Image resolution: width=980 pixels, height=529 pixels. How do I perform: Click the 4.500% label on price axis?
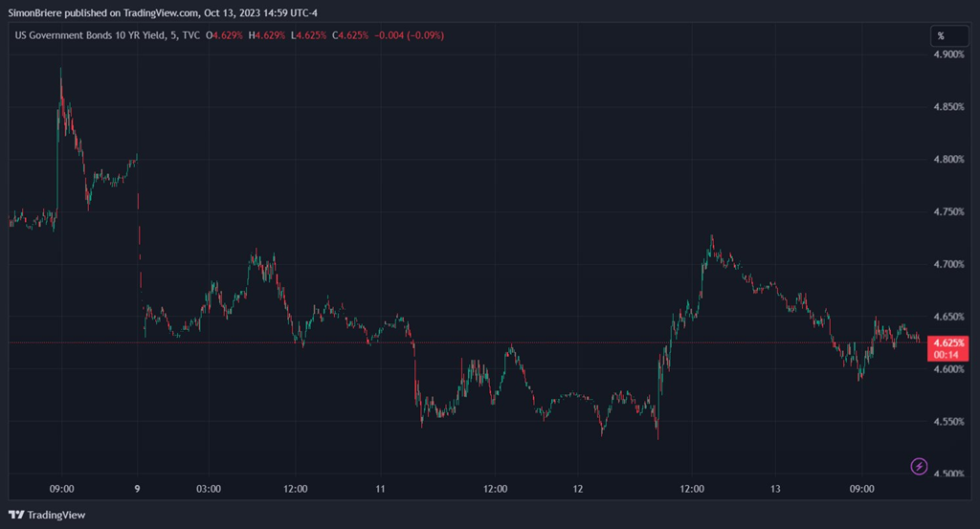[x=947, y=474]
